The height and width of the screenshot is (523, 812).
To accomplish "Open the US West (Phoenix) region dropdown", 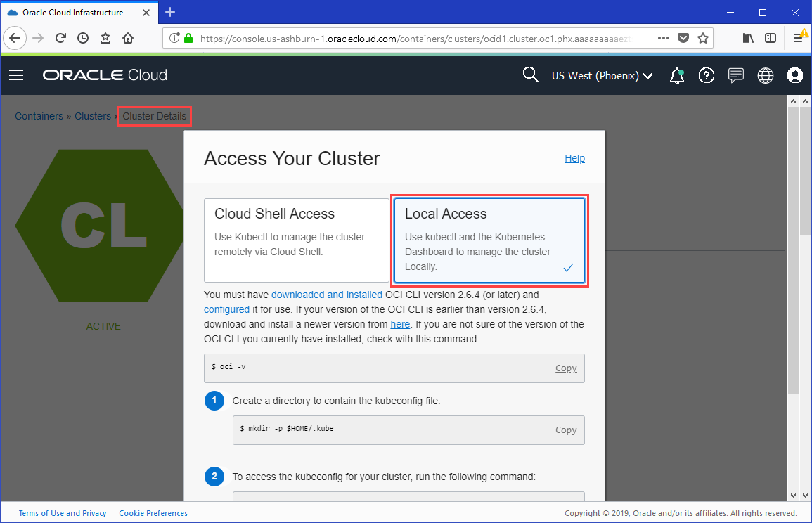I will (x=602, y=76).
